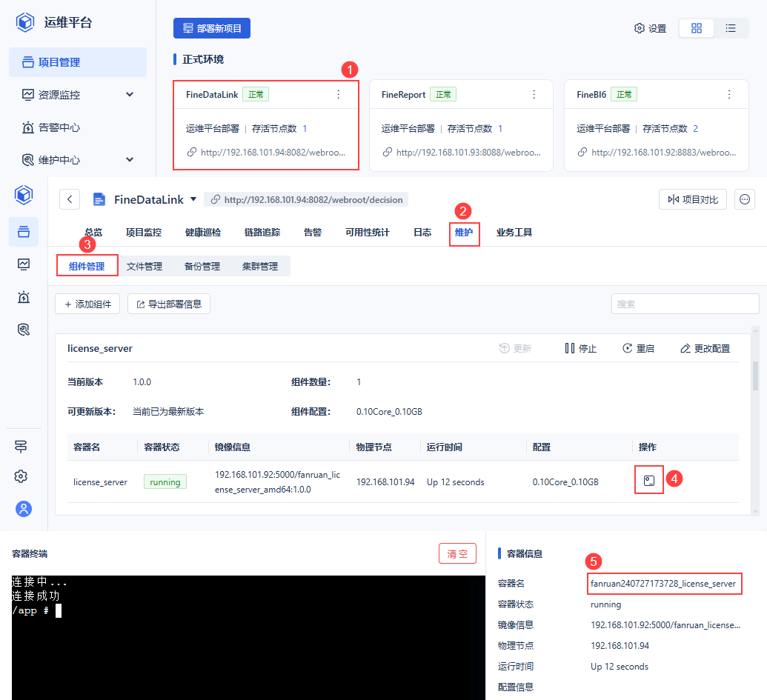Open FineDataLink card URL link

coord(267,153)
